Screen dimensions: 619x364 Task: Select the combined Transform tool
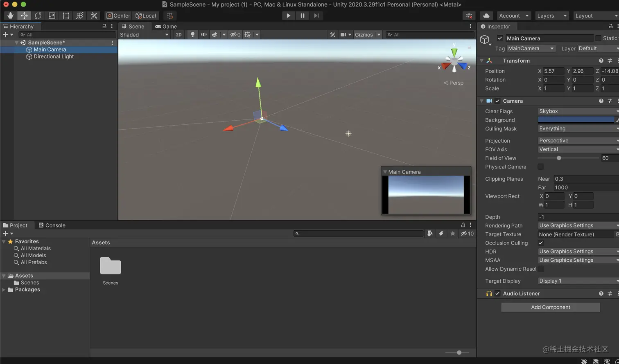(80, 16)
